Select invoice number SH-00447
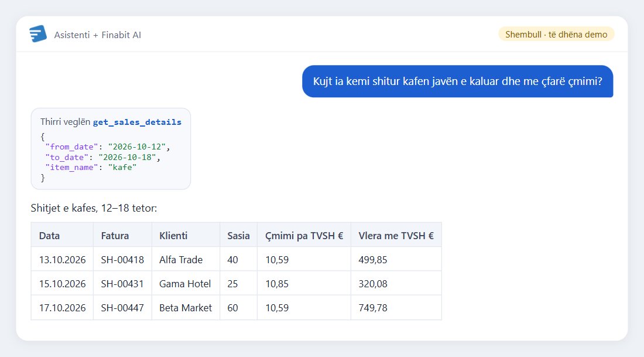Screen dimensions: 644x357 [123, 308]
